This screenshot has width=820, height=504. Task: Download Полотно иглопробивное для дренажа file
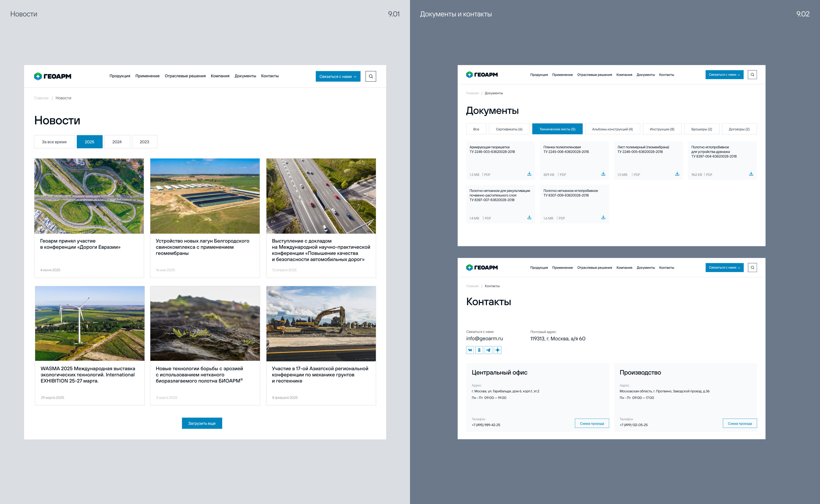[751, 174]
